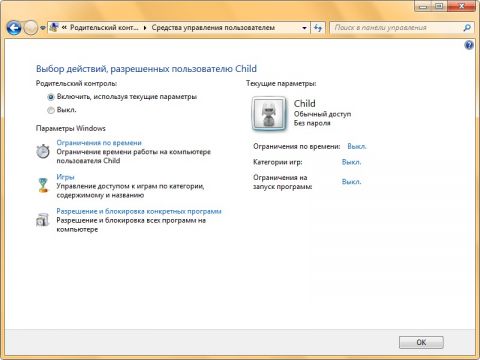
Task: Confirm settings with the OK button
Action: tap(421, 342)
